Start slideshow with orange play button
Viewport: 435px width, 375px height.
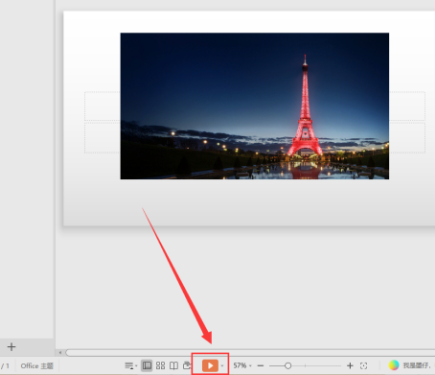click(x=210, y=366)
